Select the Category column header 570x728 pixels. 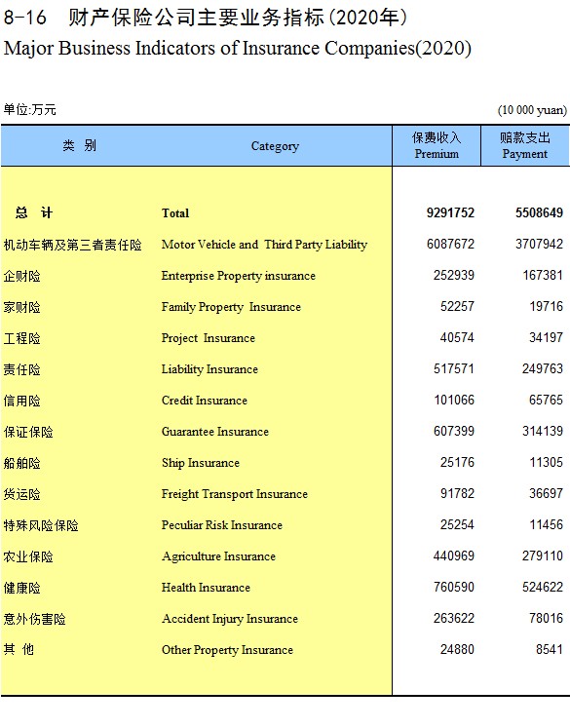pyautogui.click(x=275, y=146)
